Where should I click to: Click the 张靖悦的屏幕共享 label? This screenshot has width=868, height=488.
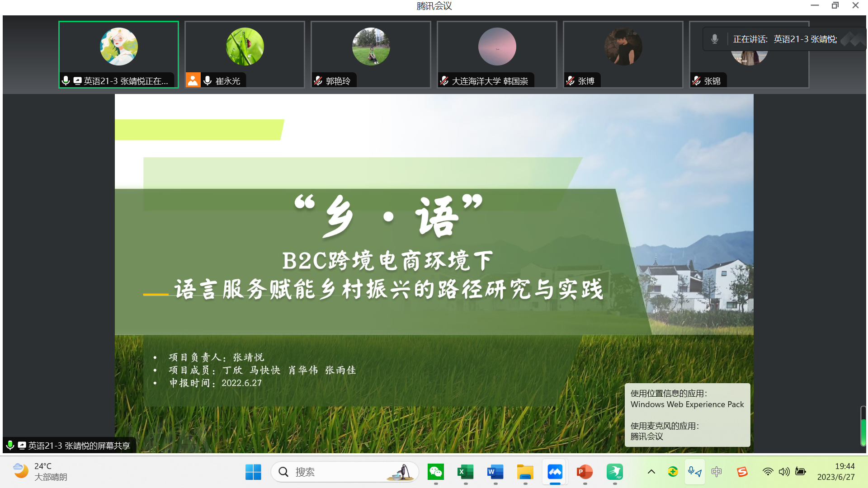tap(79, 446)
